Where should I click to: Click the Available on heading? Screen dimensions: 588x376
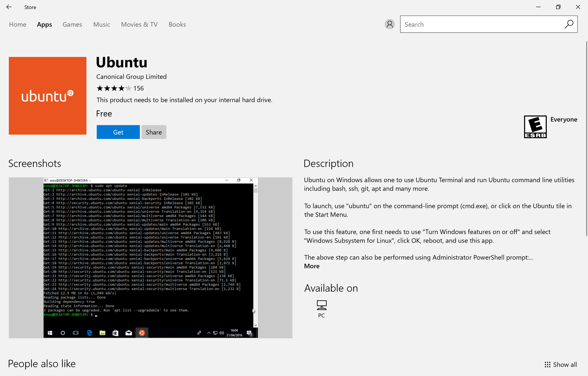coord(331,288)
